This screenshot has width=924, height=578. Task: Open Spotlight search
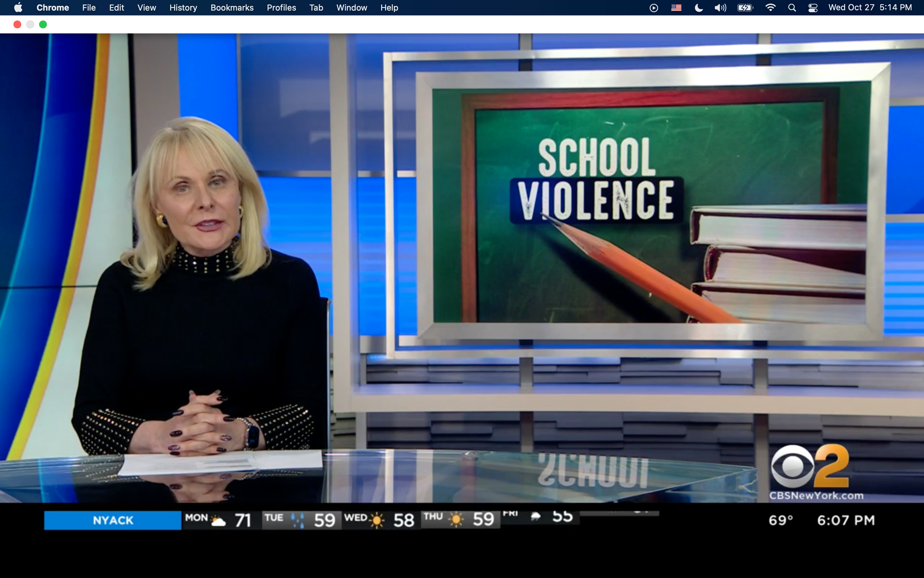(792, 8)
